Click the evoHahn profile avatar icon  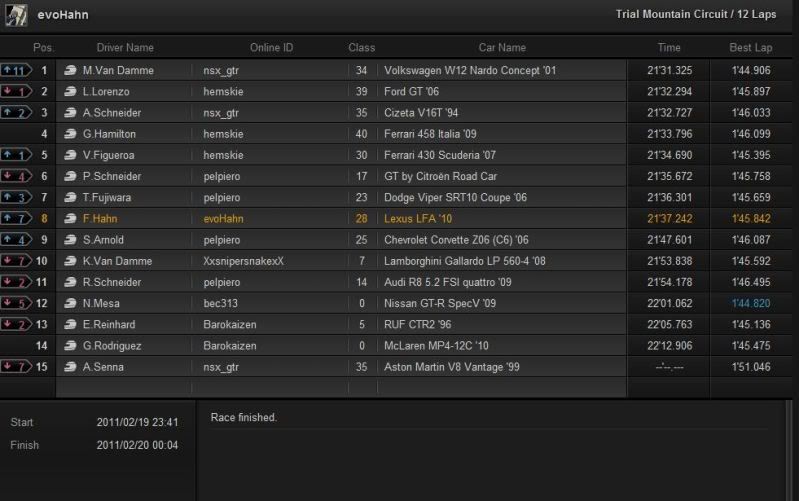(x=16, y=15)
